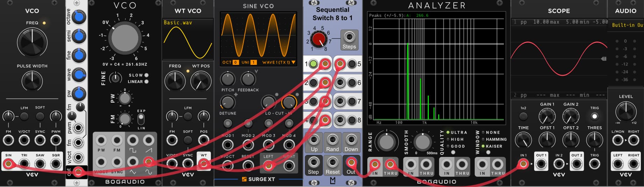This screenshot has width=644, height=187.
Task: Click the TIME knob on Scope
Action: (x=523, y=140)
